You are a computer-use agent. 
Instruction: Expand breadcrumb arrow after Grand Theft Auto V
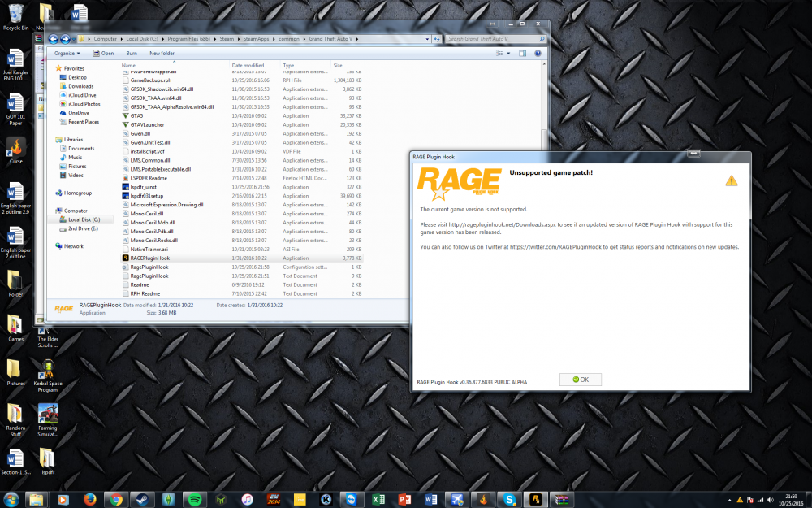(x=356, y=39)
